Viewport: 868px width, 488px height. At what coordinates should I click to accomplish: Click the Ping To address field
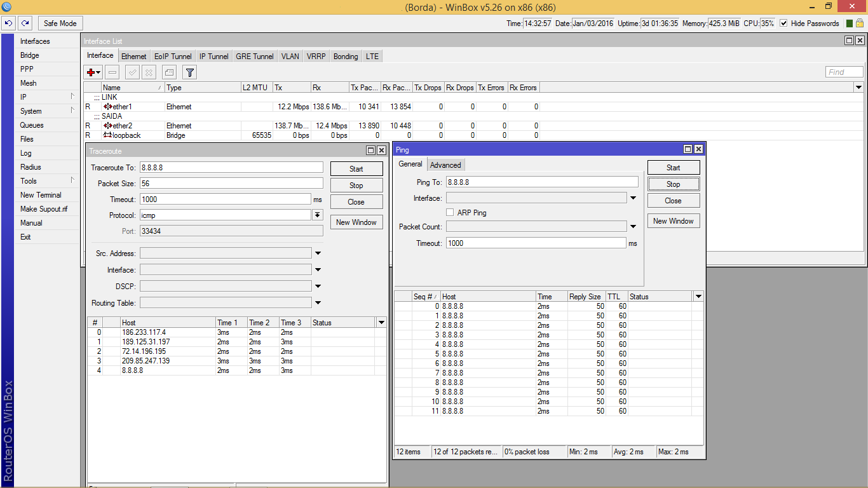(x=541, y=182)
